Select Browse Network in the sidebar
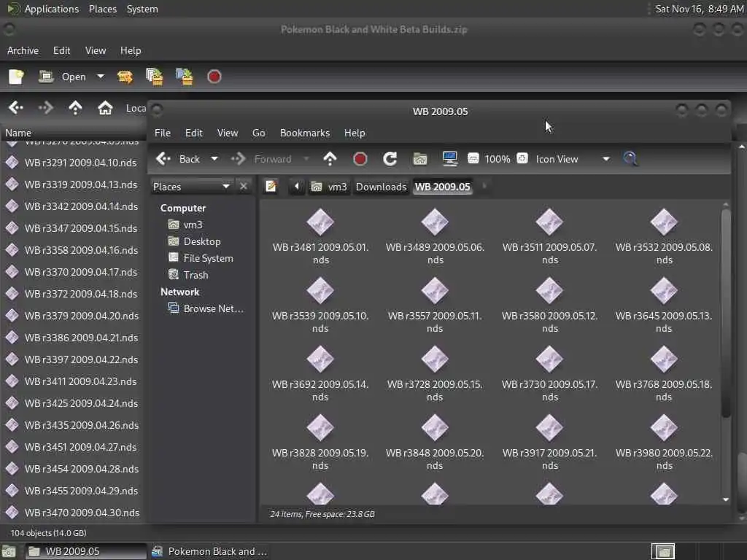The width and height of the screenshot is (747, 560). point(206,308)
